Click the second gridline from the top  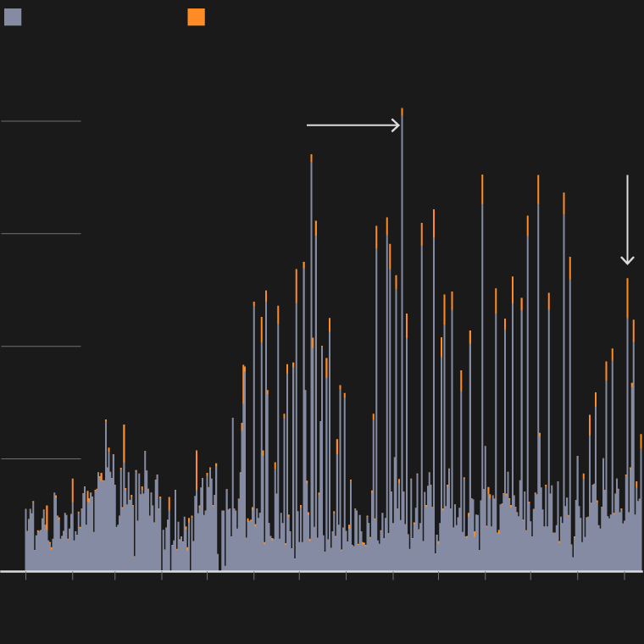pyautogui.click(x=41, y=234)
